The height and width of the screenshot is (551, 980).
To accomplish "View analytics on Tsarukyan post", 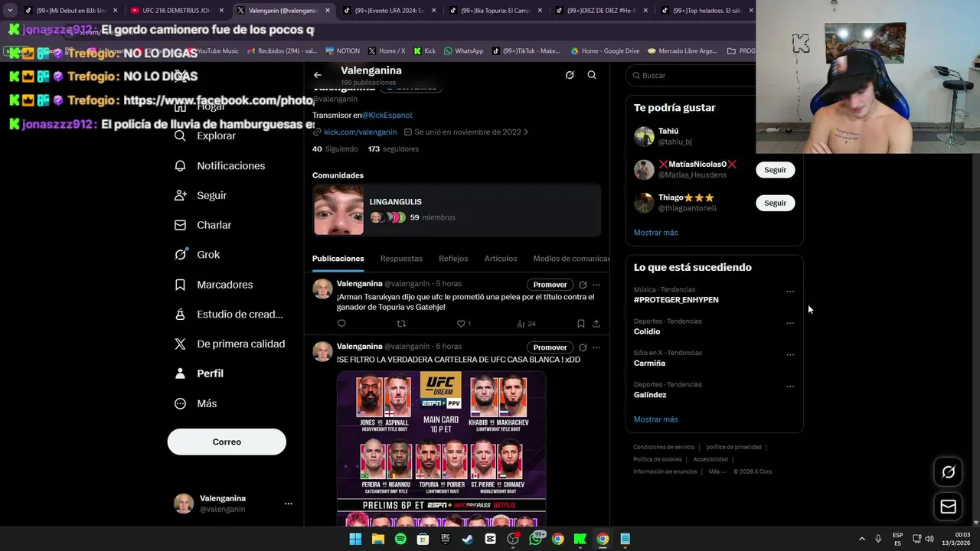I will (521, 324).
